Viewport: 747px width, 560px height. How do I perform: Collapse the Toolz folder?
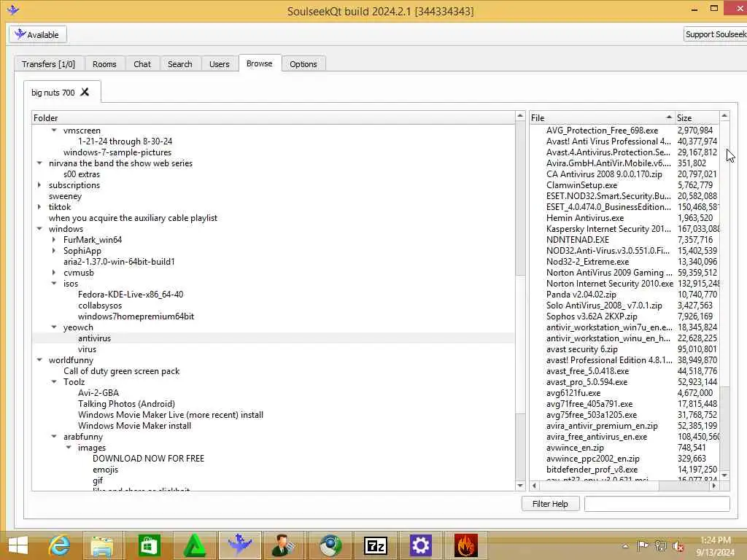(x=54, y=382)
